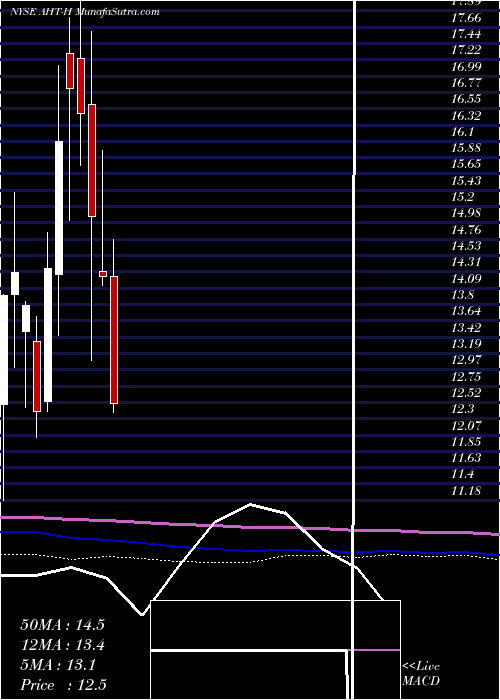Select the 16.1 price label

point(463,132)
